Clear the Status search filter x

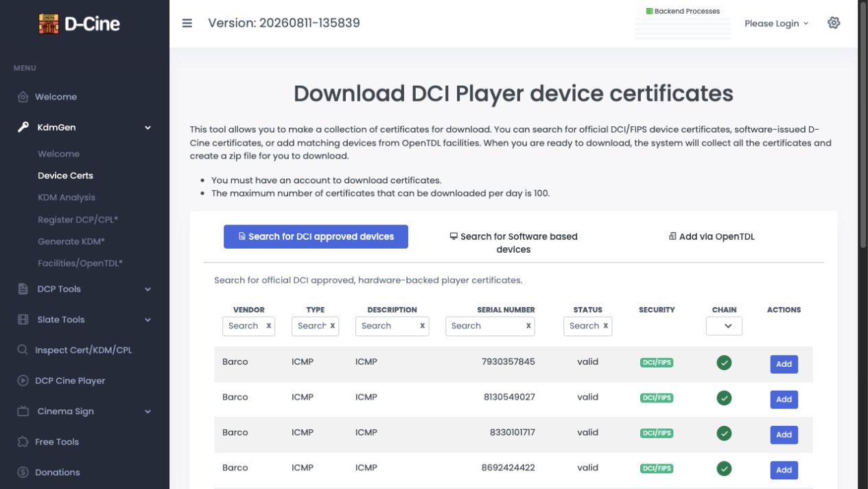(605, 326)
